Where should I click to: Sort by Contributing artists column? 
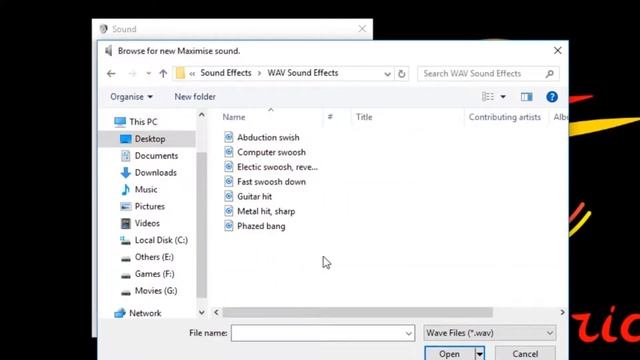tap(505, 117)
